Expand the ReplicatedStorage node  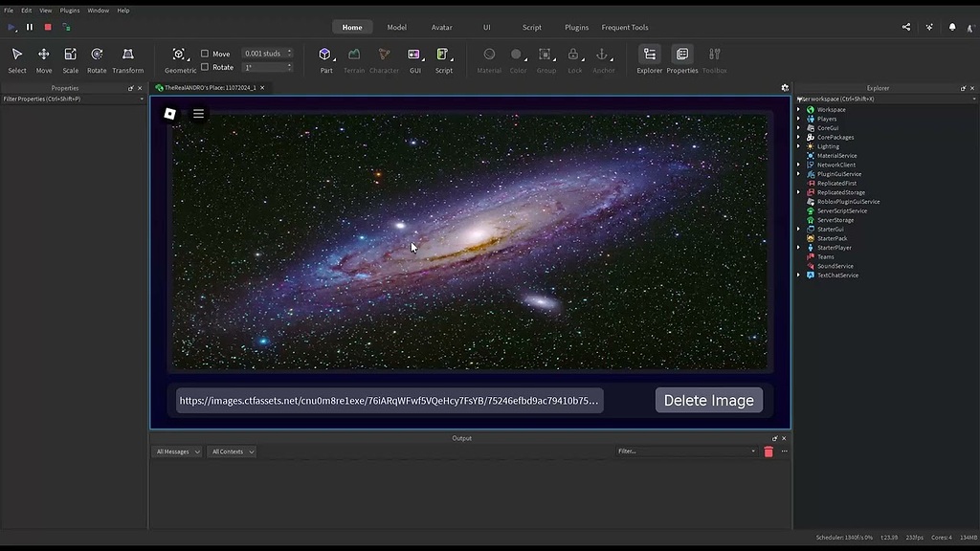point(798,192)
